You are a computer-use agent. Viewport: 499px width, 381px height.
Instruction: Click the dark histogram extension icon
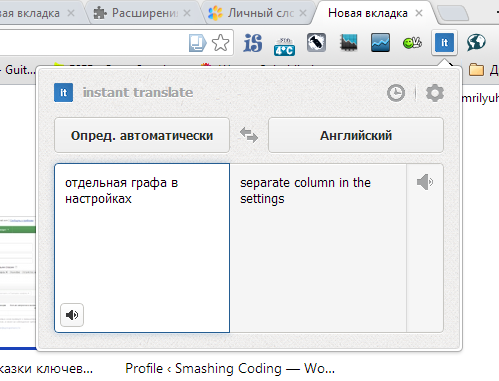(348, 43)
